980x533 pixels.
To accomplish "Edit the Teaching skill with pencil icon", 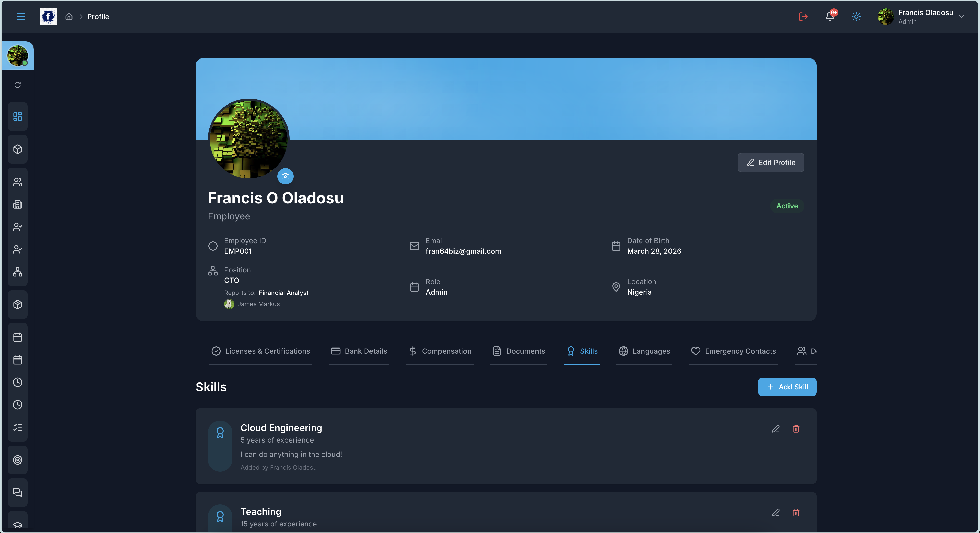I will (x=776, y=513).
